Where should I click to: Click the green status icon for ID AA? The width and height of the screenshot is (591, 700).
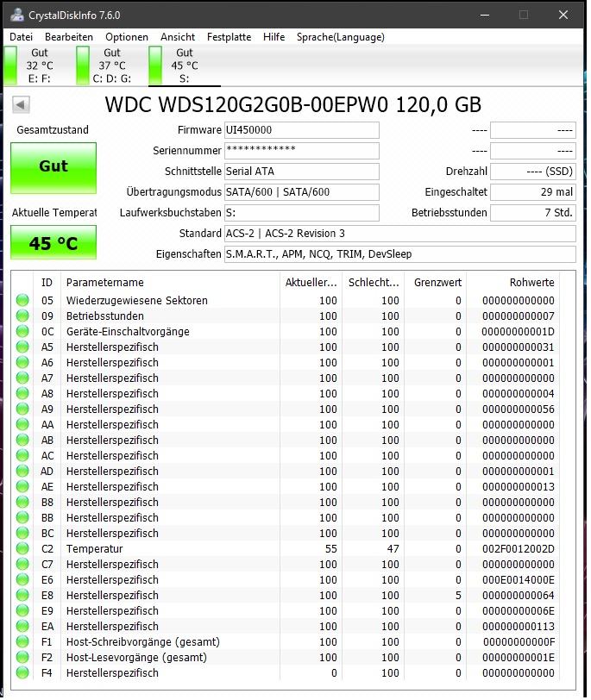click(x=22, y=424)
